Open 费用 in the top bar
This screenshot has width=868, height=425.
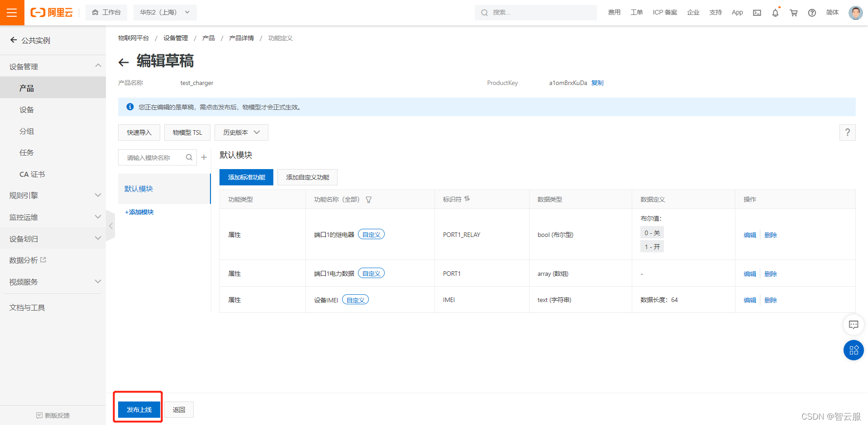pyautogui.click(x=614, y=13)
